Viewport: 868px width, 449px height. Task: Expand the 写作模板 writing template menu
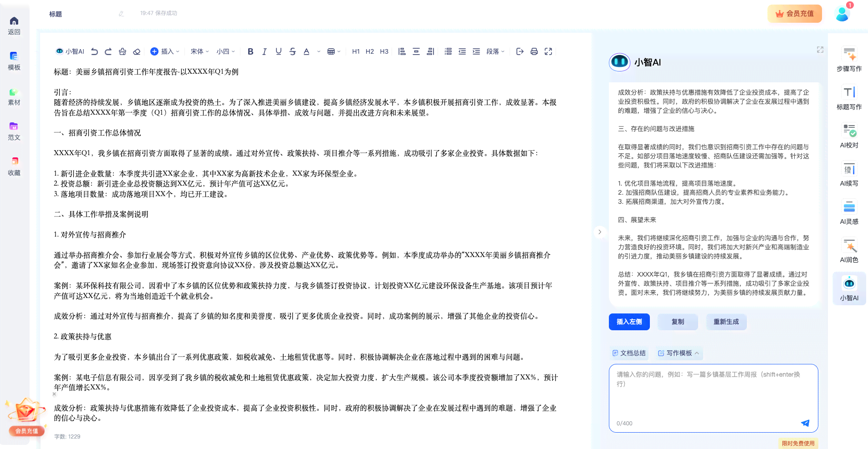coord(679,353)
